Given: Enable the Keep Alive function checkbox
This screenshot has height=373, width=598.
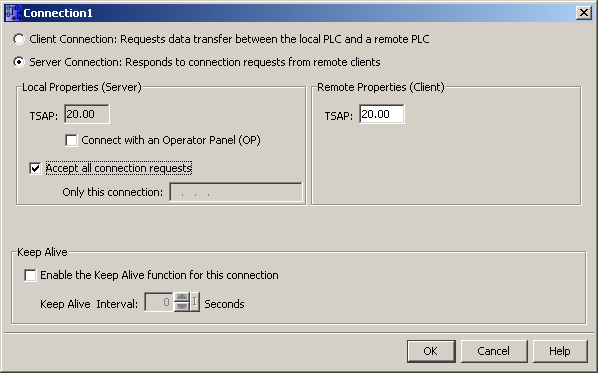Looking at the screenshot, I should tap(30, 275).
